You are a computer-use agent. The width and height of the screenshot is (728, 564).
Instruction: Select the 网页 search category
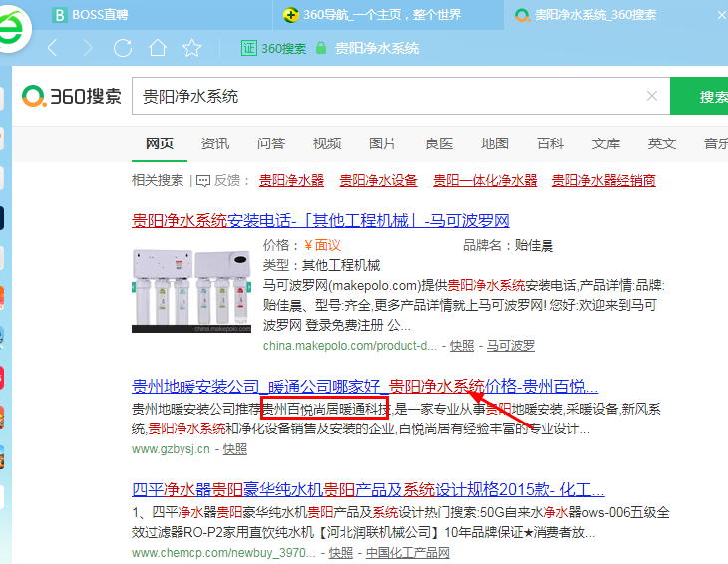pyautogui.click(x=160, y=143)
